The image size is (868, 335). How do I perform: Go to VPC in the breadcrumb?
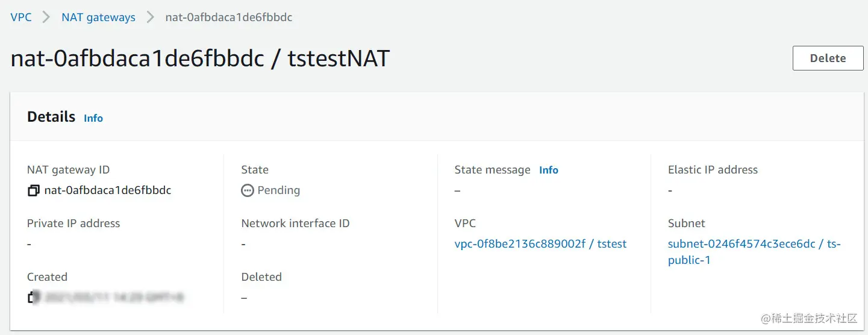pyautogui.click(x=21, y=17)
